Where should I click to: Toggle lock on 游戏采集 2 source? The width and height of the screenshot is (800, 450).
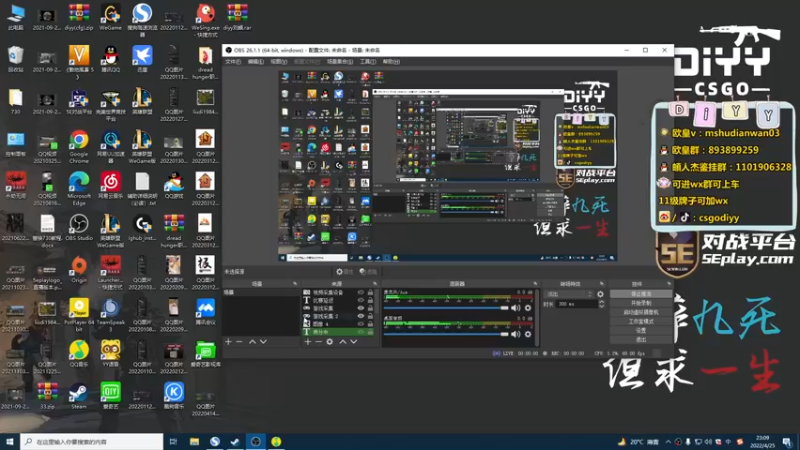[x=370, y=316]
